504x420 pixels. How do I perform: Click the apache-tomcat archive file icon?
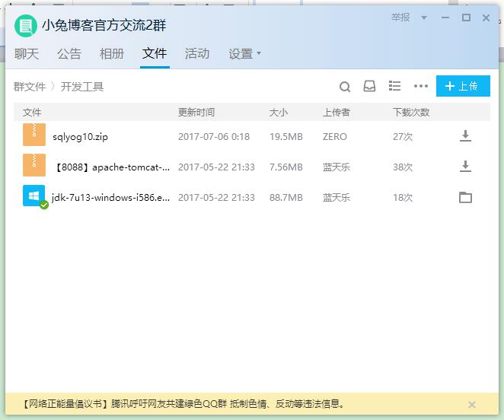[34, 165]
